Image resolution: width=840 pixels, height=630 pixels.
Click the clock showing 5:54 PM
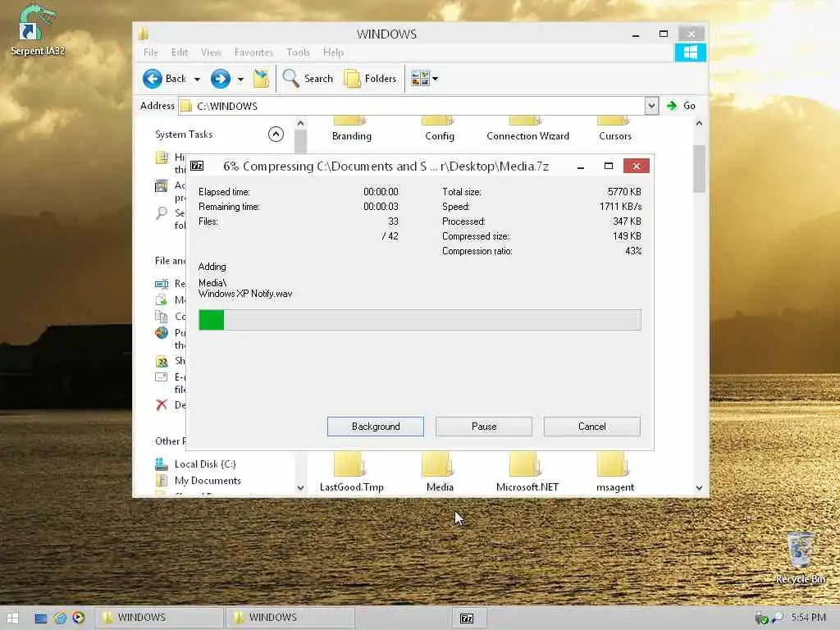click(x=808, y=618)
